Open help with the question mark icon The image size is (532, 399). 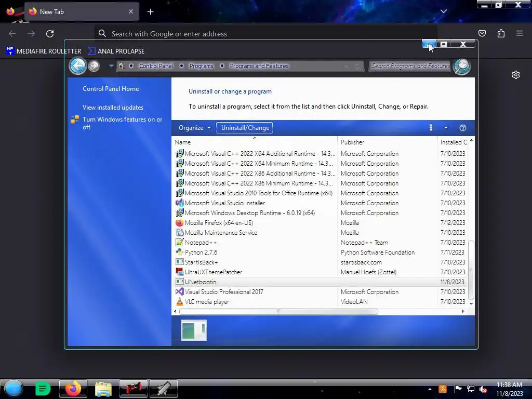(x=462, y=128)
